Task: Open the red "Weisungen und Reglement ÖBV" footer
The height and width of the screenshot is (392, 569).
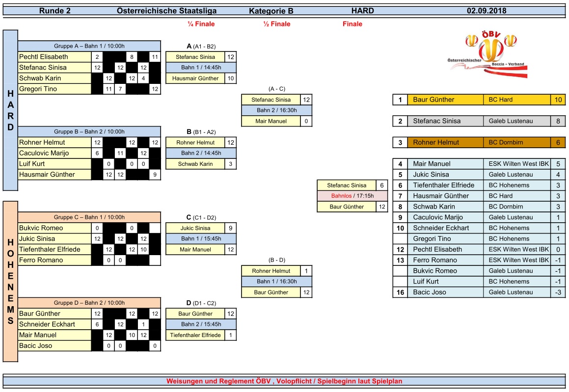Action: (x=284, y=381)
